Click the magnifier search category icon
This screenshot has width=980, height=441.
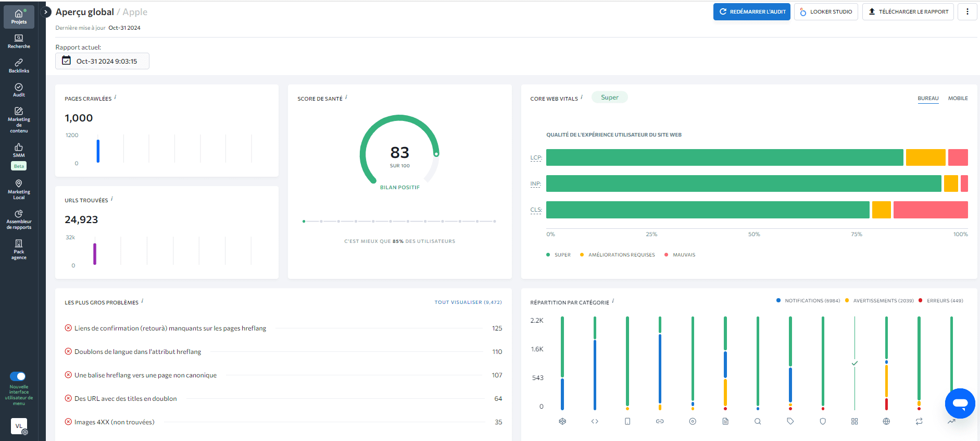pyautogui.click(x=758, y=421)
